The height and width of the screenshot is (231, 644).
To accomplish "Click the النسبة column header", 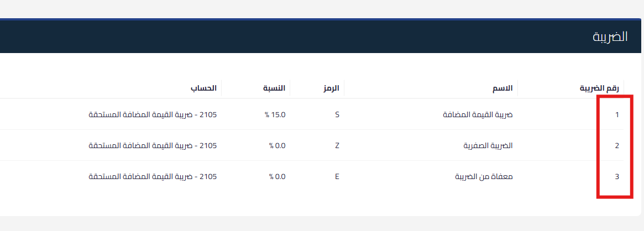I will pyautogui.click(x=274, y=88).
